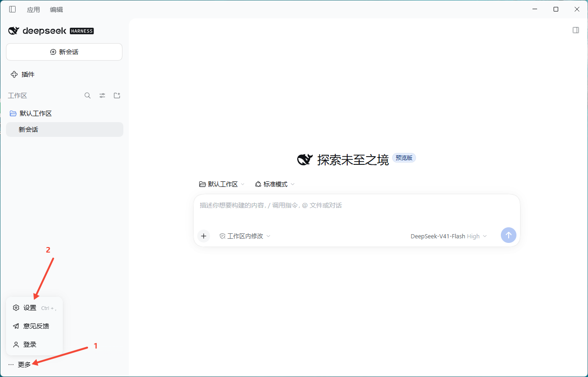
Task: Add a new workspace folder icon
Action: (x=117, y=96)
